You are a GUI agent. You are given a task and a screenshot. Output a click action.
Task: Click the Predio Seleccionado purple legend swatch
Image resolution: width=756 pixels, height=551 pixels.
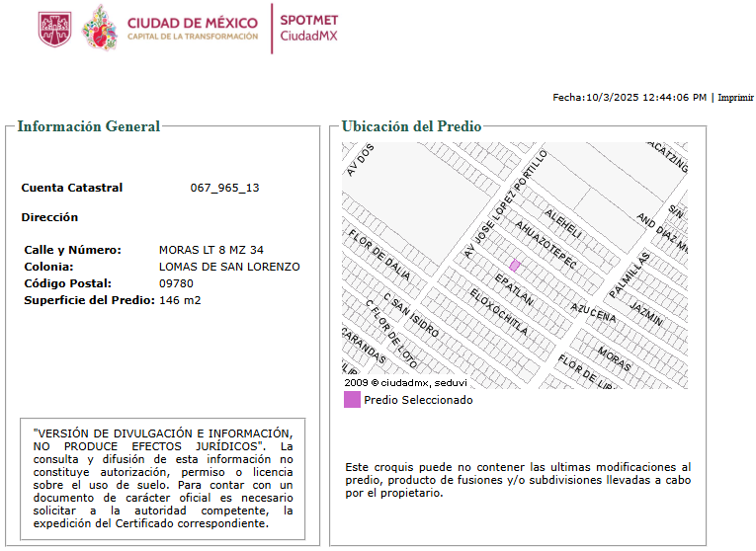click(352, 400)
